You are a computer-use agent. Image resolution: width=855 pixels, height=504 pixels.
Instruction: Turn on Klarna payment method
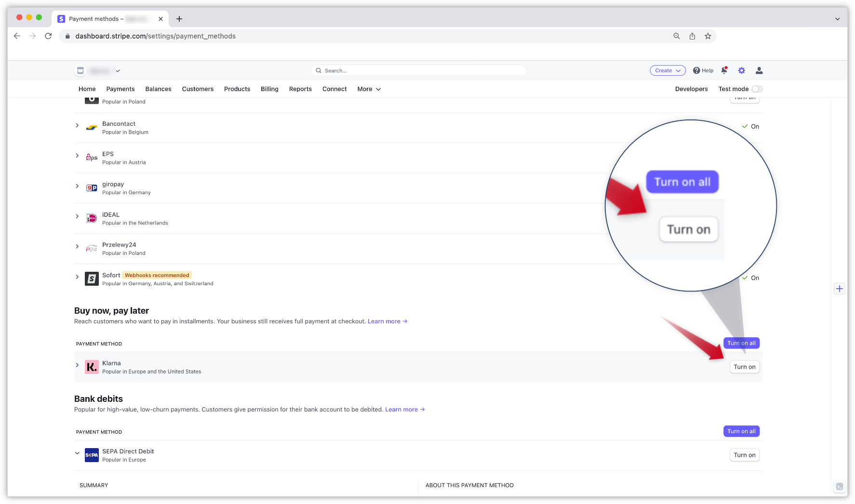coord(744,367)
